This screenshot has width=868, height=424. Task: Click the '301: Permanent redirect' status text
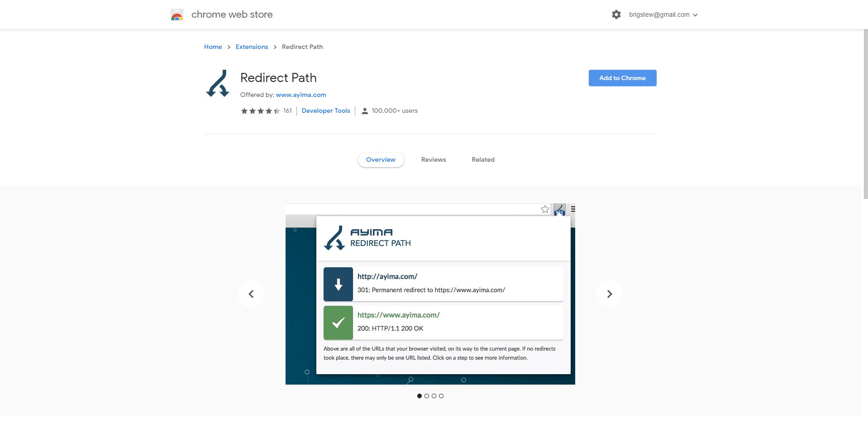(x=431, y=290)
